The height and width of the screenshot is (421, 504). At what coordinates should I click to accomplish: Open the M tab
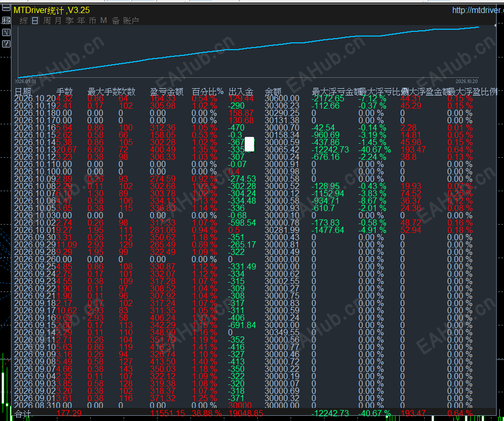[103, 20]
